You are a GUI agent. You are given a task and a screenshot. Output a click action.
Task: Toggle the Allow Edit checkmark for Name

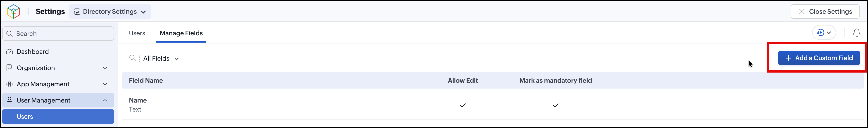point(463,105)
